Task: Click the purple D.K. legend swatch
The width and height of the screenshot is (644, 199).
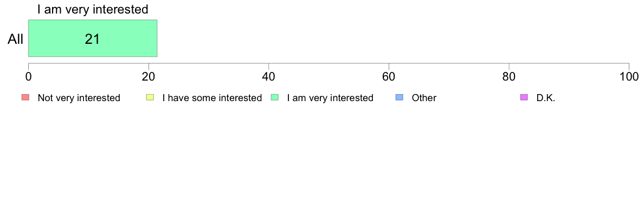Action: click(524, 97)
